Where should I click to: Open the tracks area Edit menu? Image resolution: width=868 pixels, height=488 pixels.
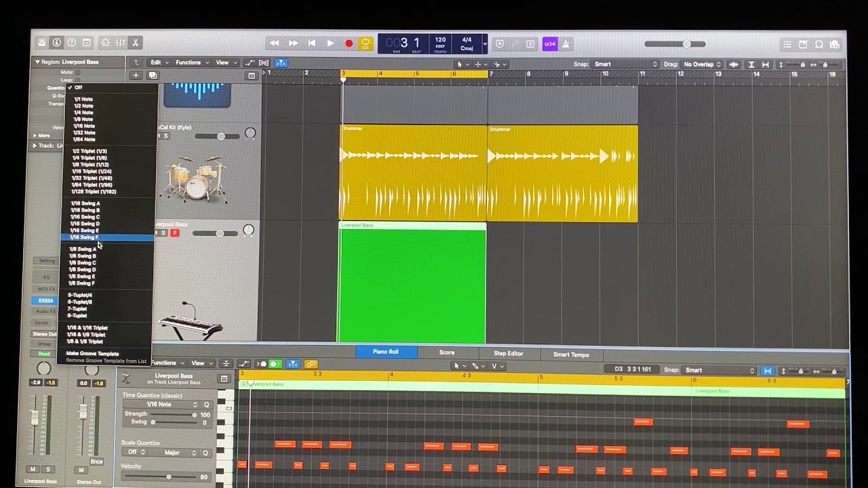159,62
